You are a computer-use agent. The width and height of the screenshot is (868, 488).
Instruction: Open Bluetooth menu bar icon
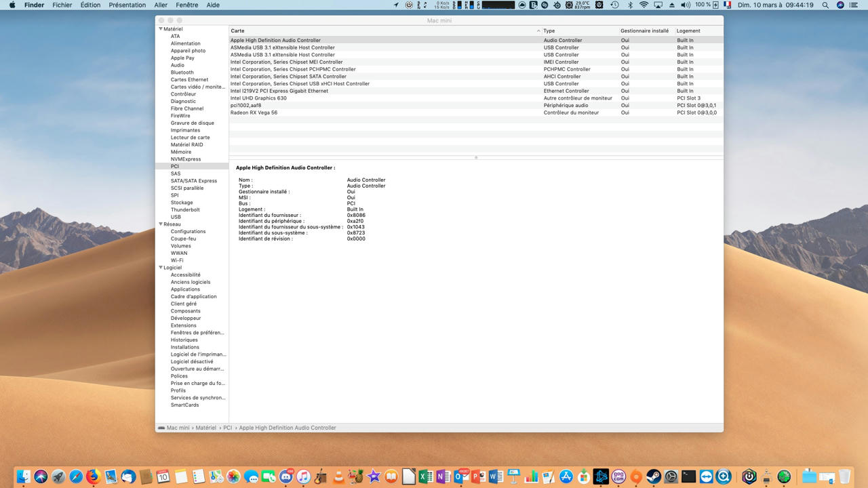click(x=629, y=5)
